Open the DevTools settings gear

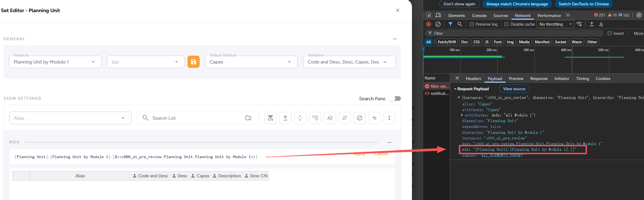[639, 15]
